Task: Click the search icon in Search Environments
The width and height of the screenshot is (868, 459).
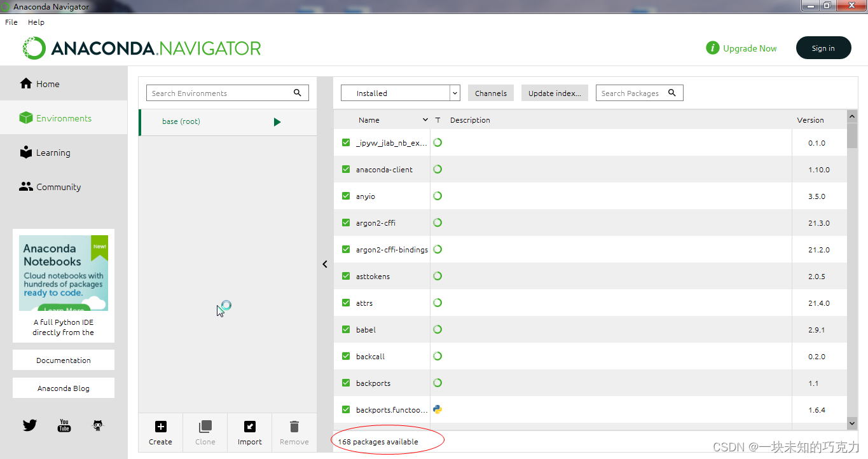Action: pos(298,93)
